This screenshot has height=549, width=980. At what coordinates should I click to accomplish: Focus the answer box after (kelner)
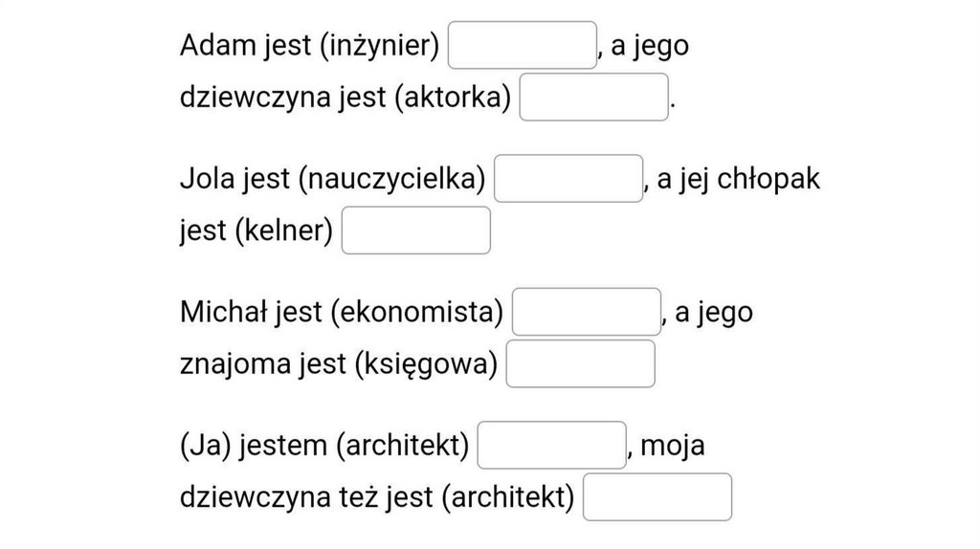(416, 231)
